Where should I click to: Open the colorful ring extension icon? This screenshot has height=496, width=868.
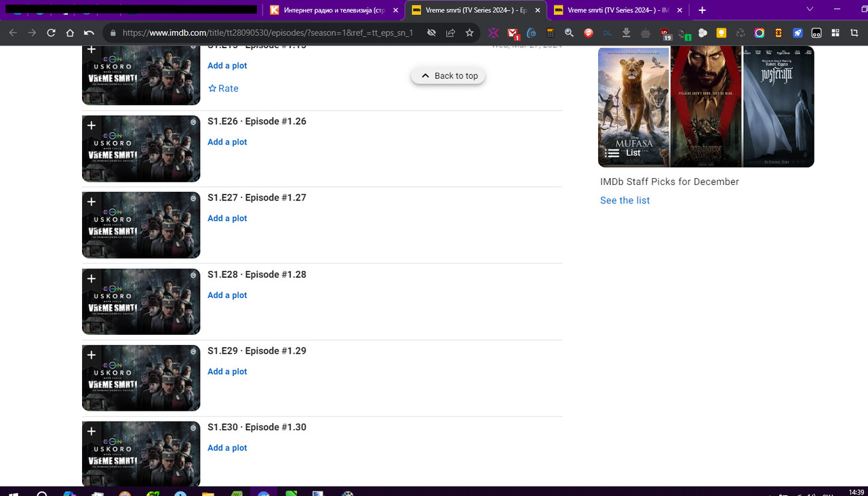tap(759, 33)
